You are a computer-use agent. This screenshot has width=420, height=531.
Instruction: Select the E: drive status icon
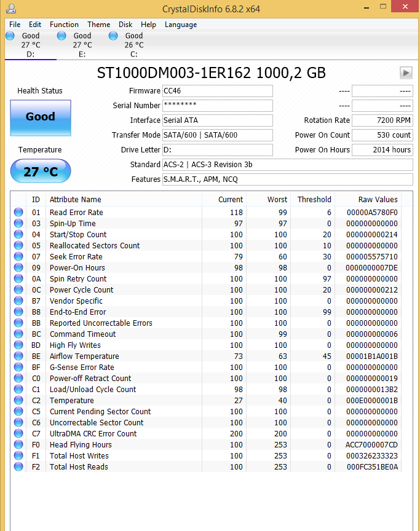pyautogui.click(x=61, y=36)
